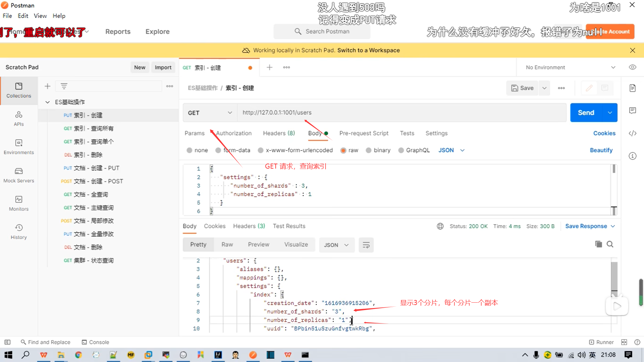The height and width of the screenshot is (362, 644).
Task: Open the Mock Servers sidebar icon
Action: [19, 175]
